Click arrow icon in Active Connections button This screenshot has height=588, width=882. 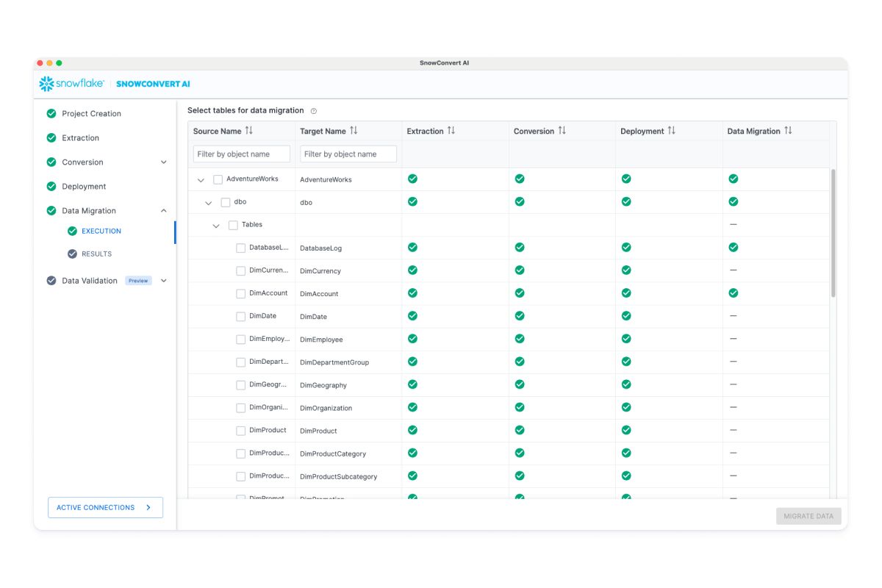tap(148, 507)
